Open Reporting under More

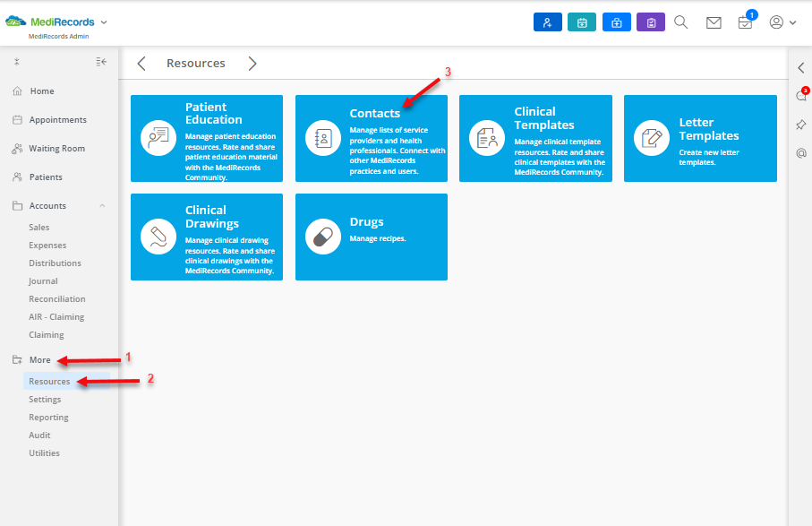point(48,418)
